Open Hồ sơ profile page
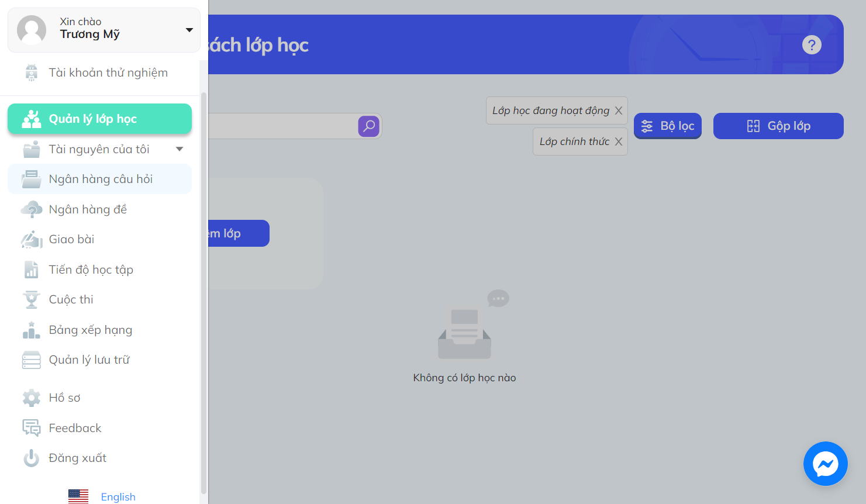The height and width of the screenshot is (504, 866). (99, 398)
